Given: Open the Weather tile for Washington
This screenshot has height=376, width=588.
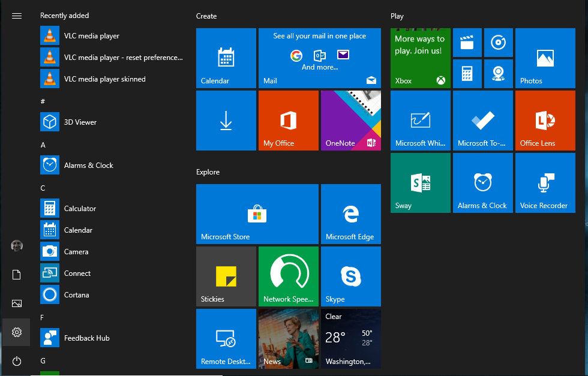Looking at the screenshot, I should tap(351, 339).
